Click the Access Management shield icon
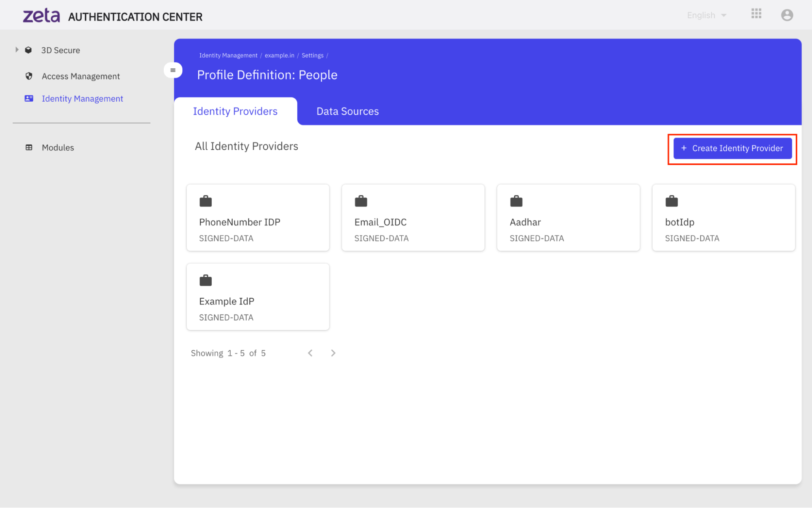 pos(29,76)
